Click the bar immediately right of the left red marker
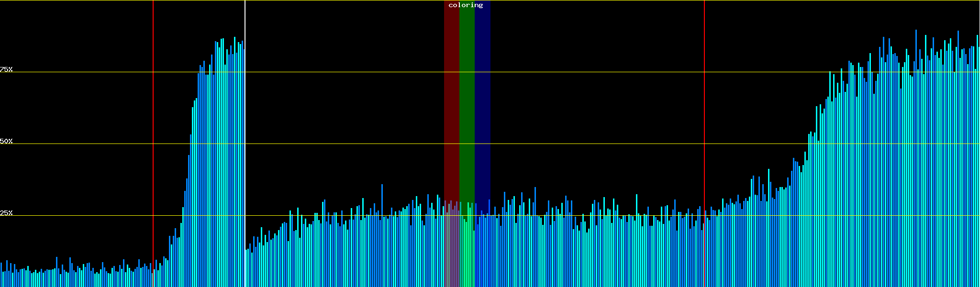Screen dimensions: 980x287 [155, 278]
